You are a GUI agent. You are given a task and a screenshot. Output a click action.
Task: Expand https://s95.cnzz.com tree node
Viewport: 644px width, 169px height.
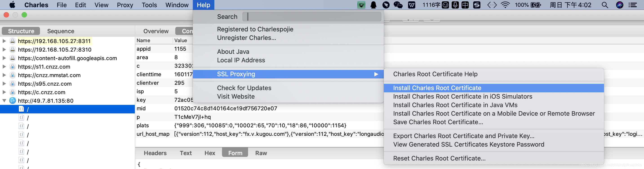(4, 84)
